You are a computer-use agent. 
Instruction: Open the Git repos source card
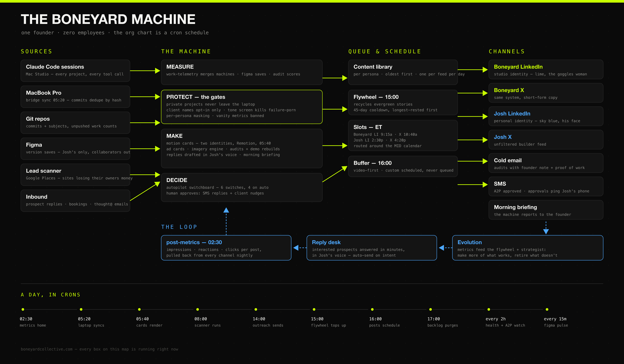click(x=75, y=123)
